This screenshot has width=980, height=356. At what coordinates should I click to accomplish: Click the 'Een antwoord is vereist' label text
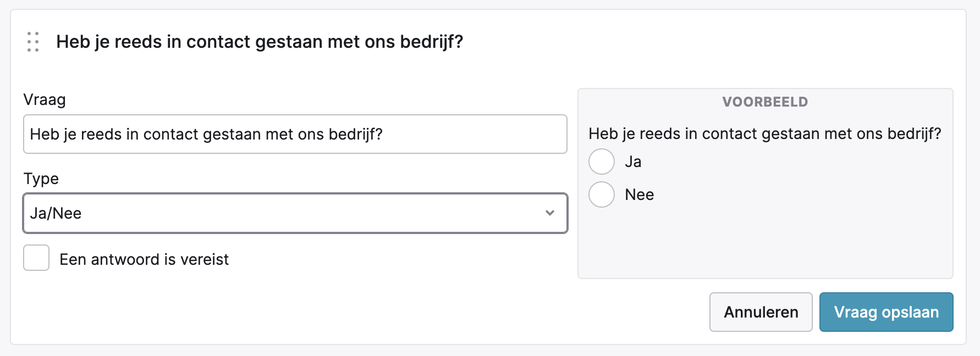pyautogui.click(x=144, y=259)
